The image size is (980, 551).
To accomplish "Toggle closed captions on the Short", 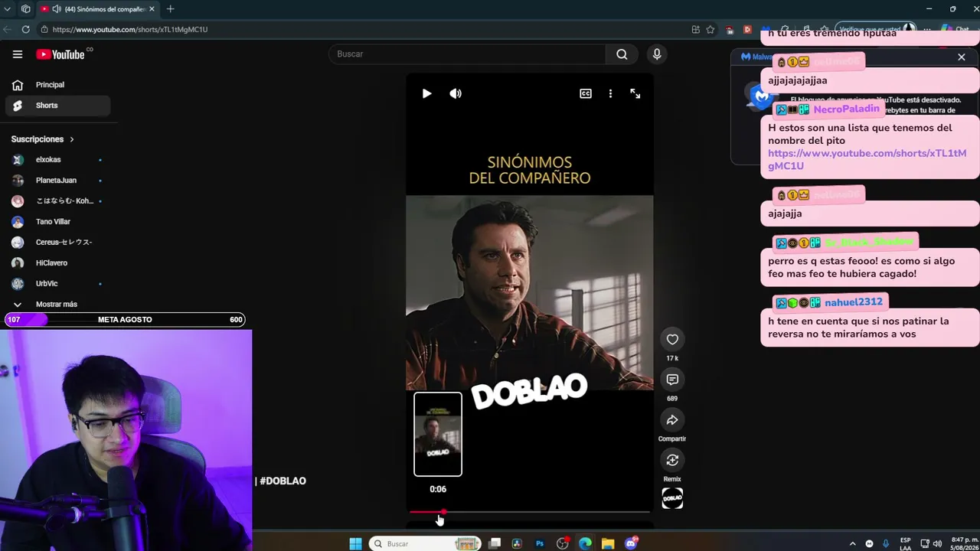I will (586, 93).
